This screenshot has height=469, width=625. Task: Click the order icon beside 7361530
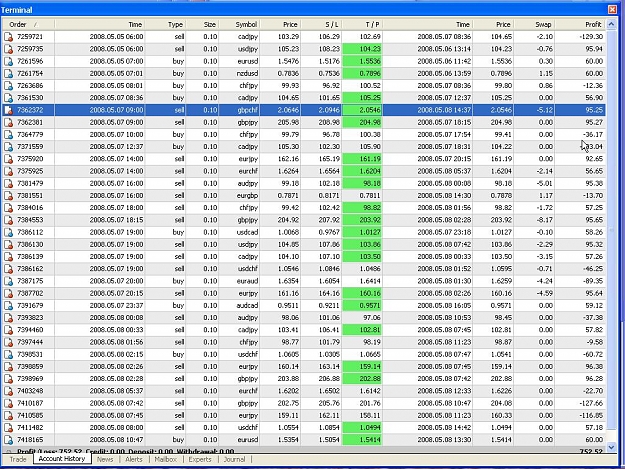pyautogui.click(x=9, y=98)
